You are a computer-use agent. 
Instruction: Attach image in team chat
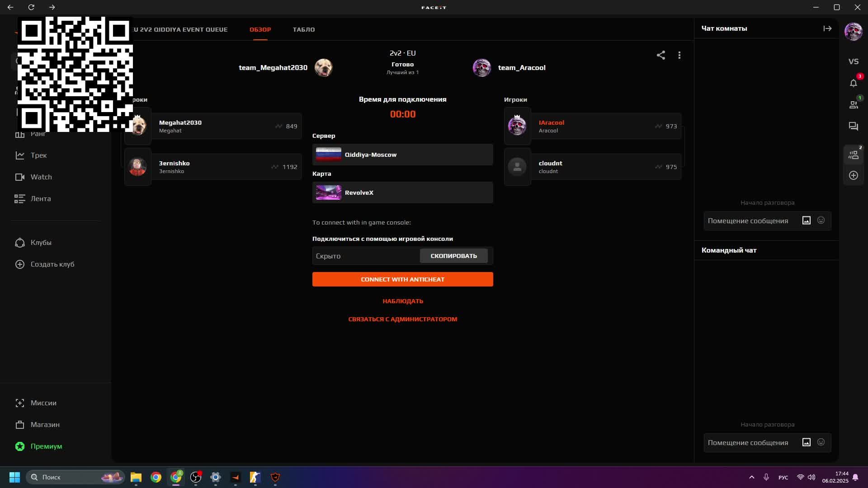coord(806,442)
